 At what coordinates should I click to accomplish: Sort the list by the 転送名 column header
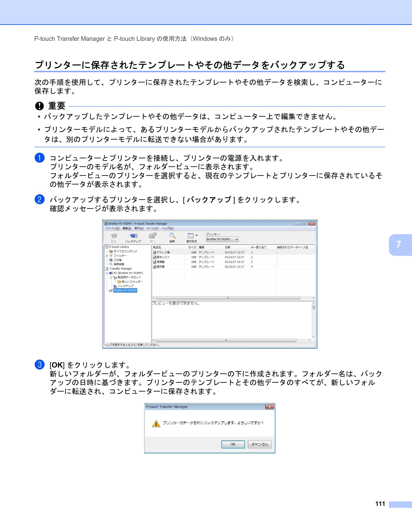[168, 247]
